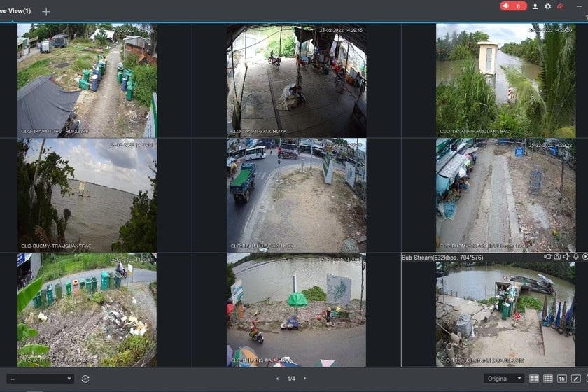Add a new tab with plus button
The width and height of the screenshot is (588, 392).
coord(46,12)
